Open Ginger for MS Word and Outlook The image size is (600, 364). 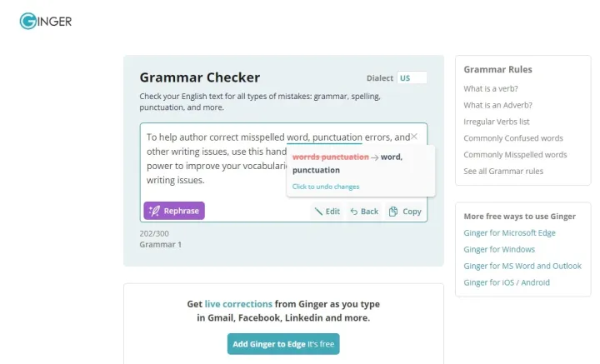[x=522, y=266]
